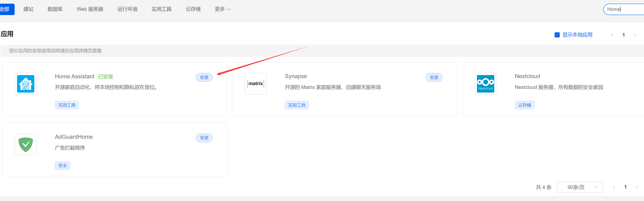The height and width of the screenshot is (201, 644).
Task: Click the 安全 tag under AdGuardHome
Action: (x=63, y=165)
